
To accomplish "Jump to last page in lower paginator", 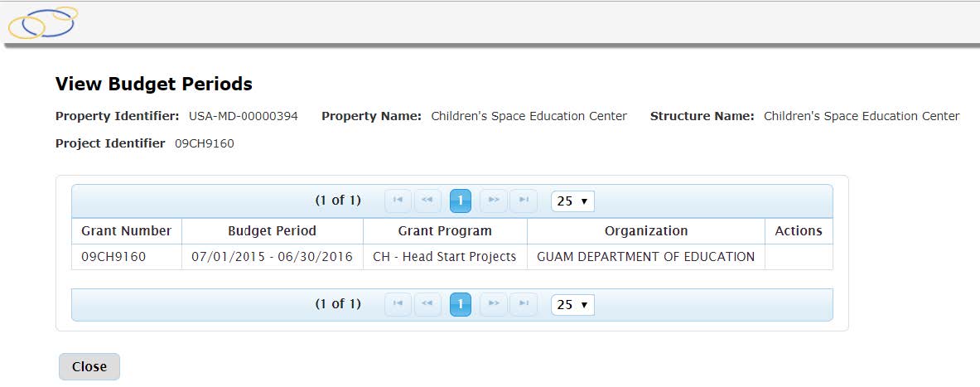I will coord(523,305).
